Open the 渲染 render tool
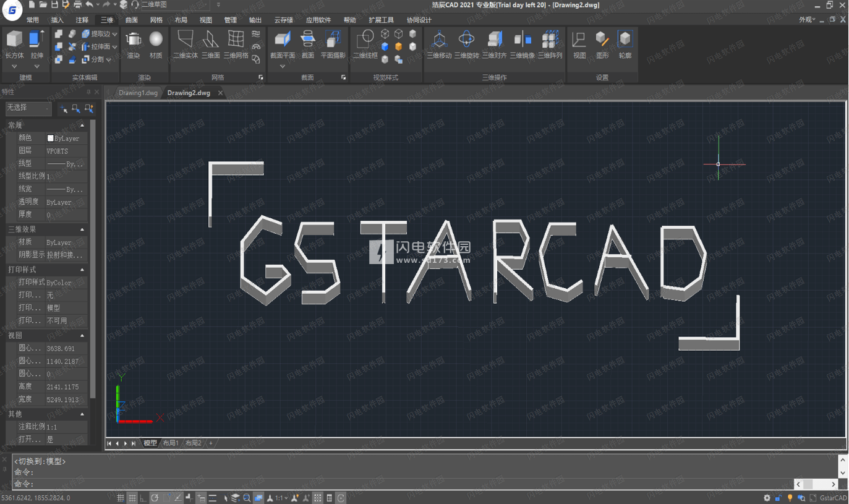The image size is (849, 504). [134, 44]
